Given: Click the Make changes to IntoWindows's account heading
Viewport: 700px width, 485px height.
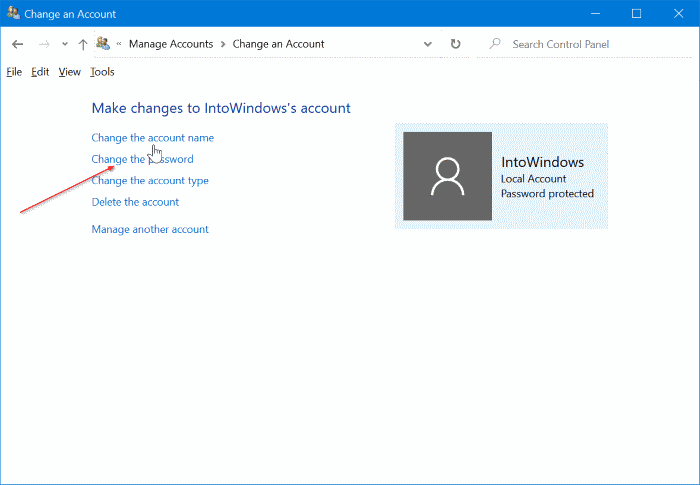Looking at the screenshot, I should tap(221, 108).
